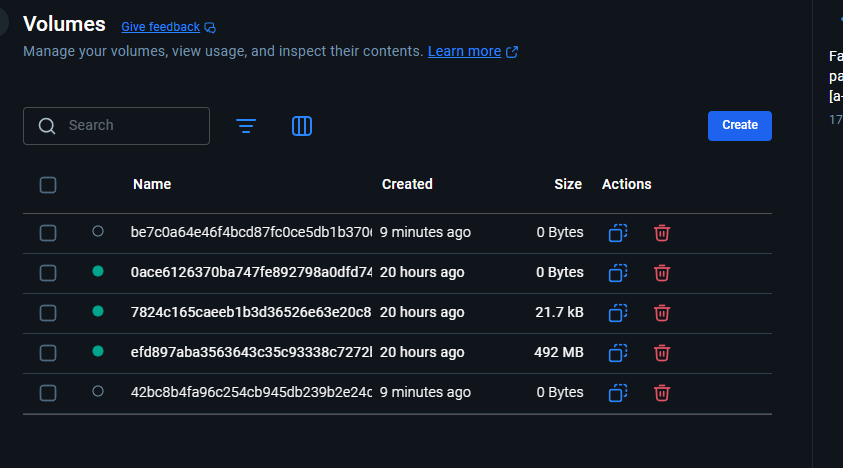This screenshot has height=468, width=843.
Task: Click in-use status dot of 7824c165caeeb volume
Action: [x=98, y=311]
